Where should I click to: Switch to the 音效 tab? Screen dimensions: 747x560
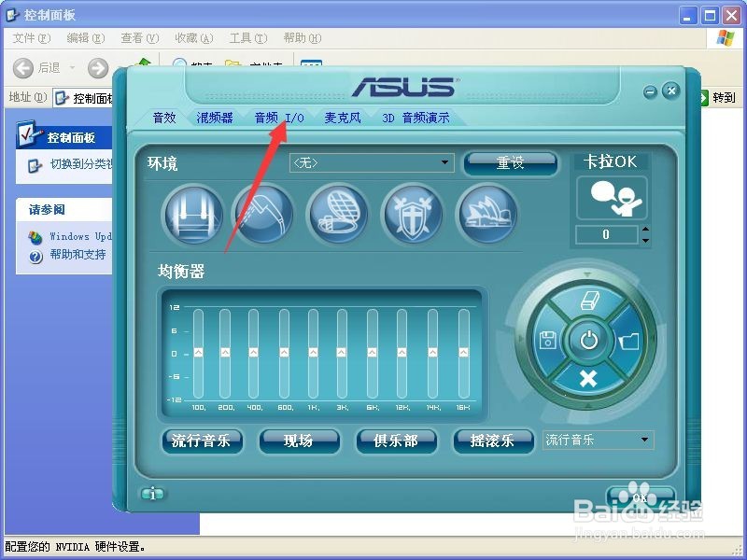click(164, 118)
